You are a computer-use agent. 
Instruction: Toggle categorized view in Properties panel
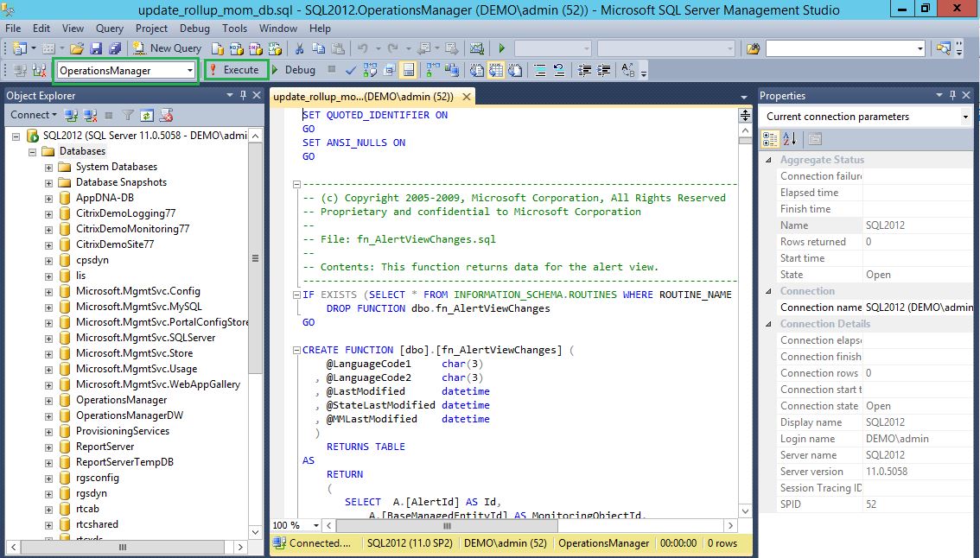(770, 138)
